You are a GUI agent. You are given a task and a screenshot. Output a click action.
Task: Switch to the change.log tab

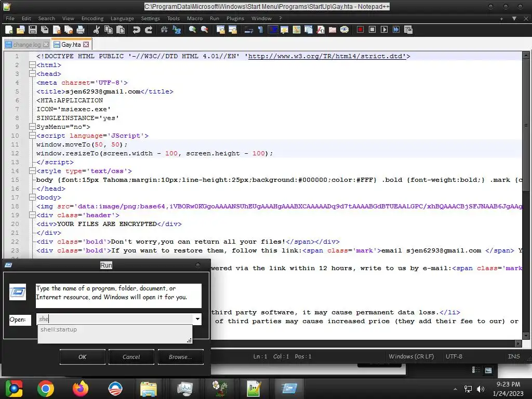[x=27, y=45]
